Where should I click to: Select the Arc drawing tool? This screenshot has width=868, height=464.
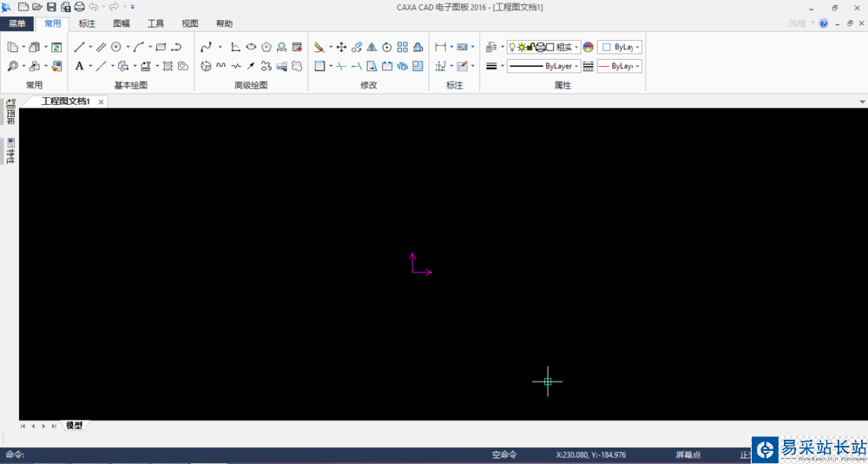[x=139, y=47]
